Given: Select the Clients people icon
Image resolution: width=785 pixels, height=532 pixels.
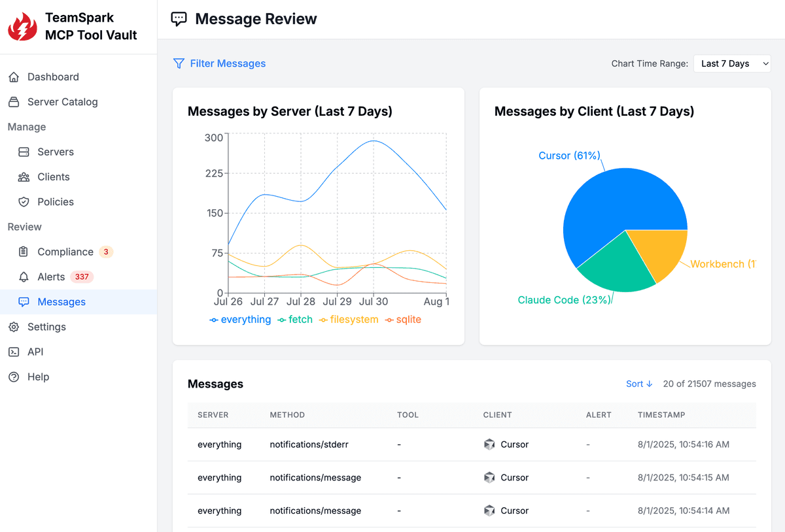Looking at the screenshot, I should (23, 176).
